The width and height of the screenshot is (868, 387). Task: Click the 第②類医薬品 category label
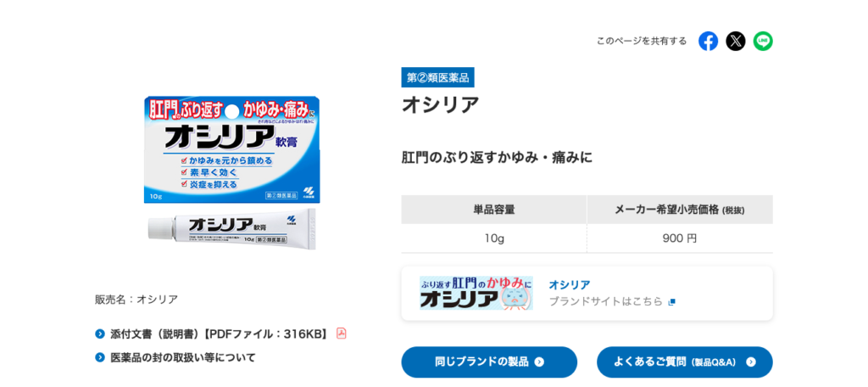point(437,77)
